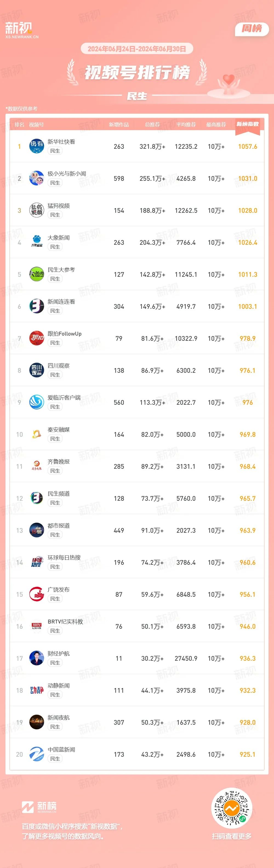Image resolution: width=274 pixels, height=868 pixels.
Task: Open the 环球每日热搜 account name
Action: click(x=64, y=558)
